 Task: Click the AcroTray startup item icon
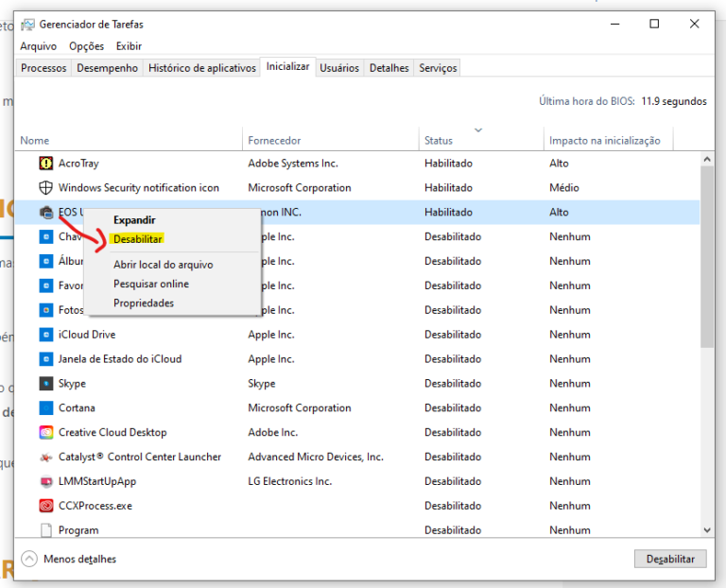(x=46, y=164)
